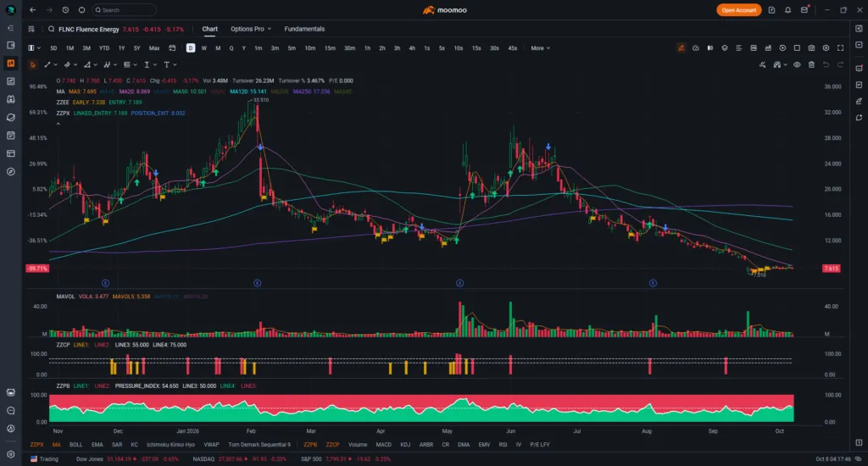Select the cursor pointer drawing tool
The height and width of the screenshot is (466, 868).
[x=33, y=64]
